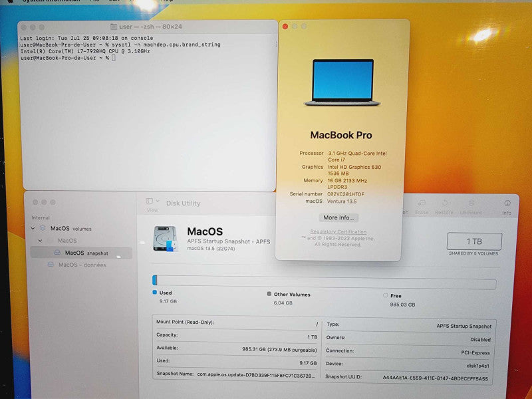Click the Capacity row showing 1 TB
The height and width of the screenshot is (399, 532).
click(x=237, y=336)
